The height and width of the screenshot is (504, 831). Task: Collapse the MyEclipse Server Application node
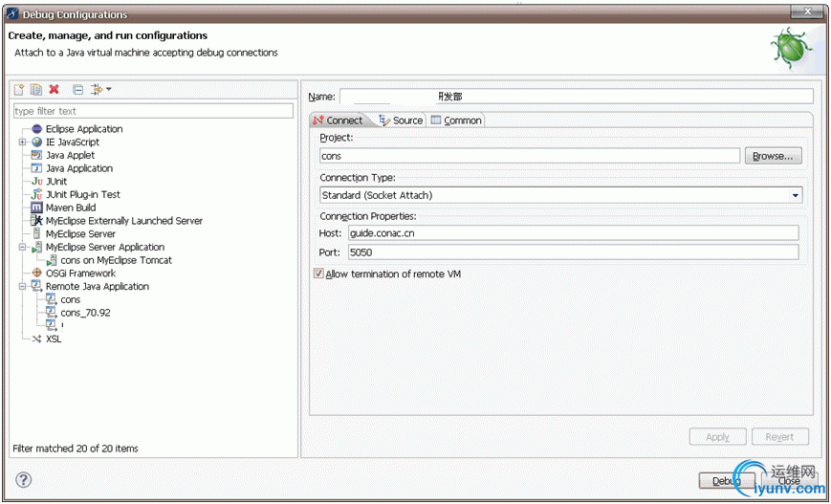click(x=22, y=247)
